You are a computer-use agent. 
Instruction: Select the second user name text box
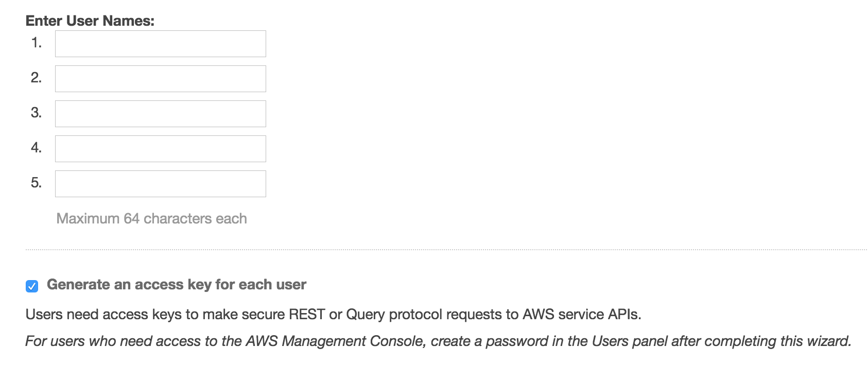click(160, 78)
